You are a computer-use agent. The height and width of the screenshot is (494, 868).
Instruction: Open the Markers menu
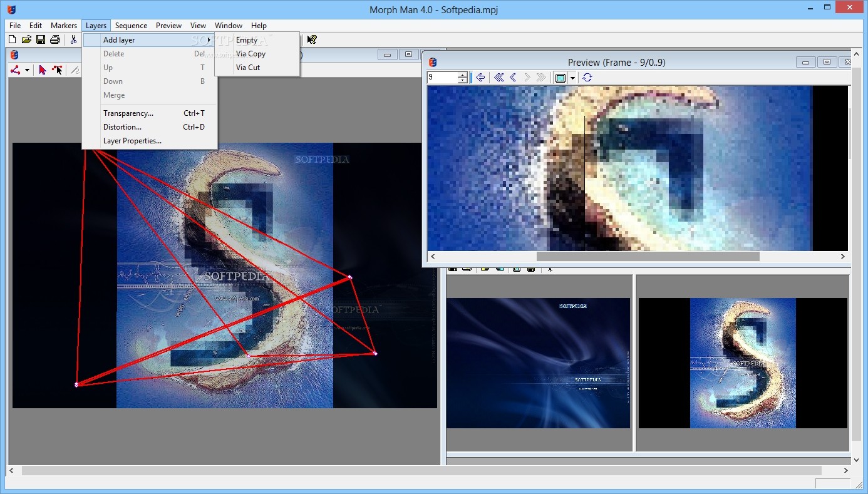pos(64,26)
